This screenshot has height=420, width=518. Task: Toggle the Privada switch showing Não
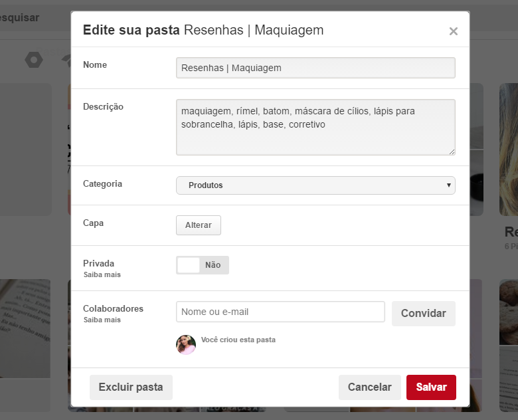point(202,265)
